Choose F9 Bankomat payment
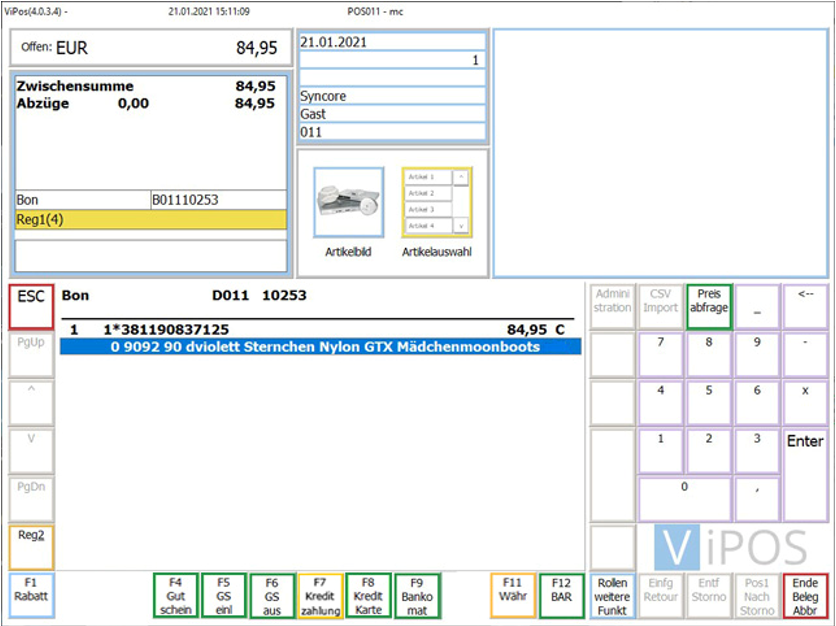 coord(417,595)
